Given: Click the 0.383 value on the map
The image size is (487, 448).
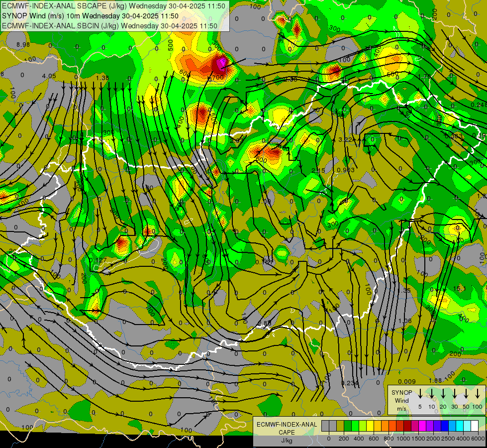Looking at the screenshot, I should click(454, 136).
